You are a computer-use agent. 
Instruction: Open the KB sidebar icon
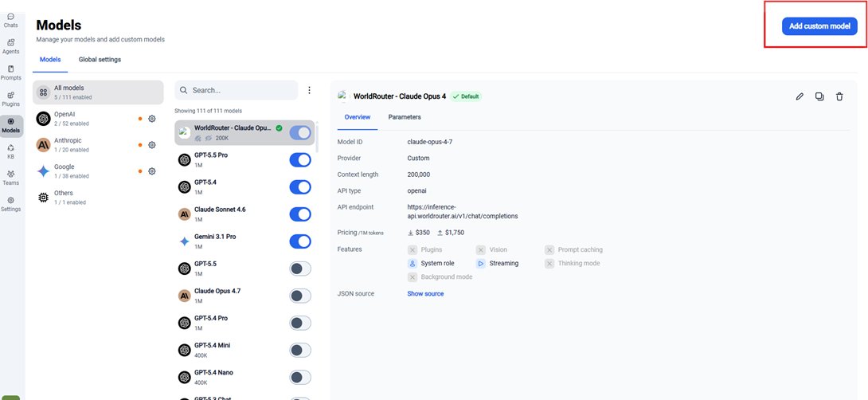(x=10, y=152)
